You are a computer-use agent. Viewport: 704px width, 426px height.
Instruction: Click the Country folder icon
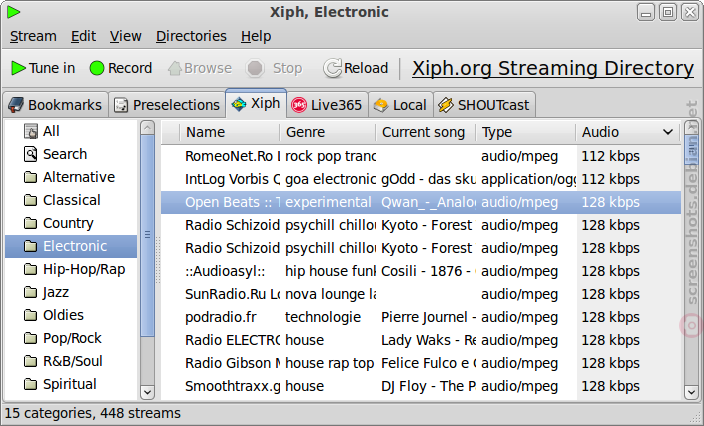31,223
